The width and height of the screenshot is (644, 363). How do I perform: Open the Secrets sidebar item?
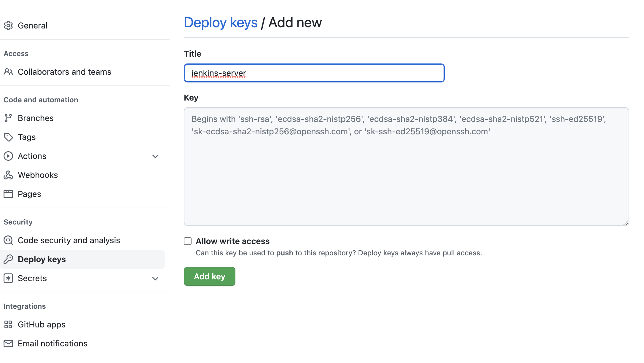pyautogui.click(x=32, y=278)
